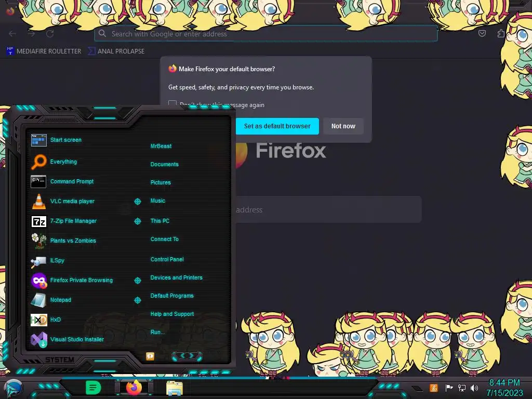
Task: Expand VLC media player jump list
Action: pyautogui.click(x=137, y=202)
